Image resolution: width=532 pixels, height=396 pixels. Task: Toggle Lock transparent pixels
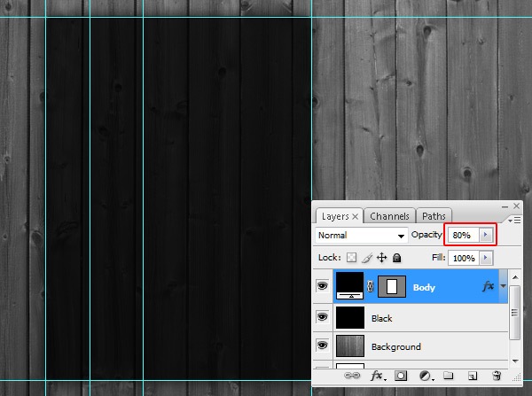[352, 258]
